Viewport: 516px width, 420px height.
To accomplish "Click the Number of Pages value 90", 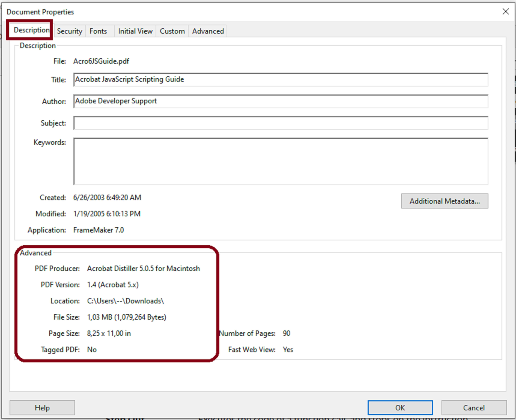I will (286, 333).
